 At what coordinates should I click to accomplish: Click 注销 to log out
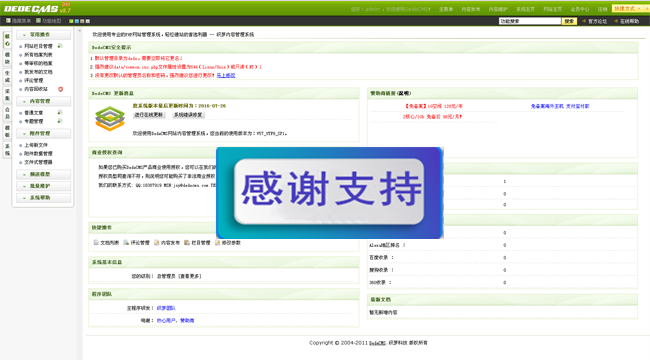pyautogui.click(x=602, y=9)
